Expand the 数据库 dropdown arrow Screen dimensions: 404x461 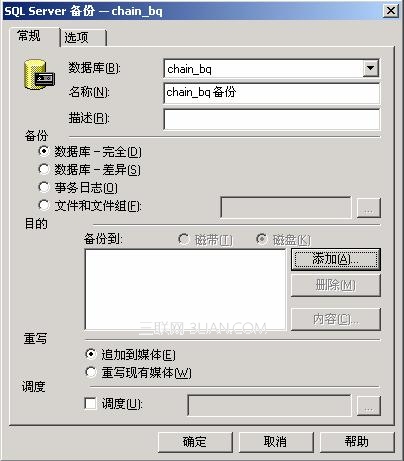370,68
